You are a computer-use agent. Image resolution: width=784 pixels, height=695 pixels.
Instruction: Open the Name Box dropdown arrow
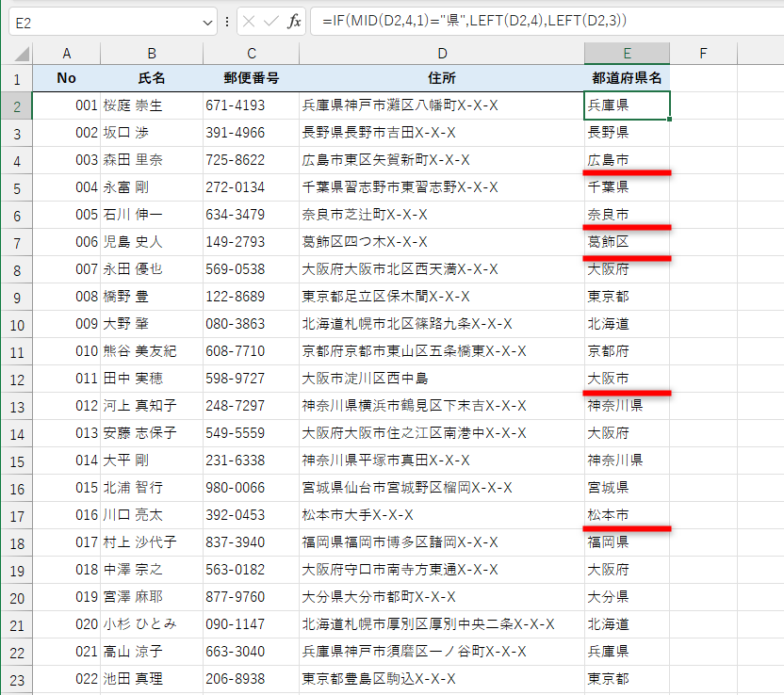pos(207,23)
